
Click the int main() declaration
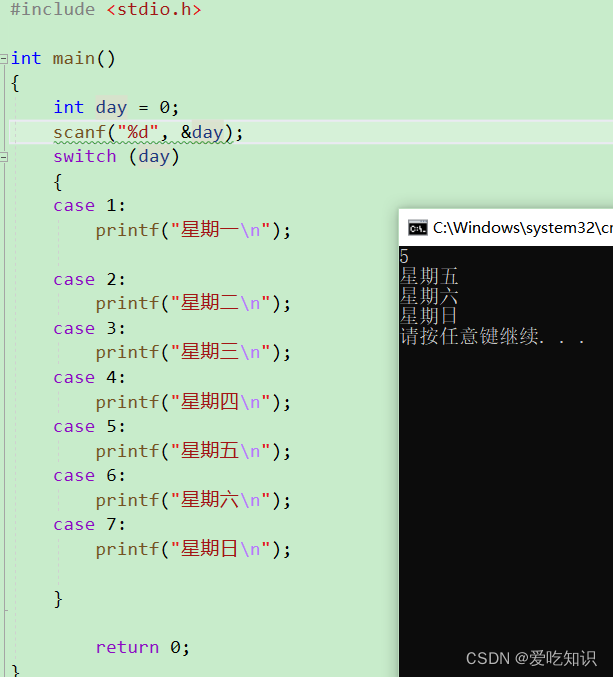click(63, 58)
